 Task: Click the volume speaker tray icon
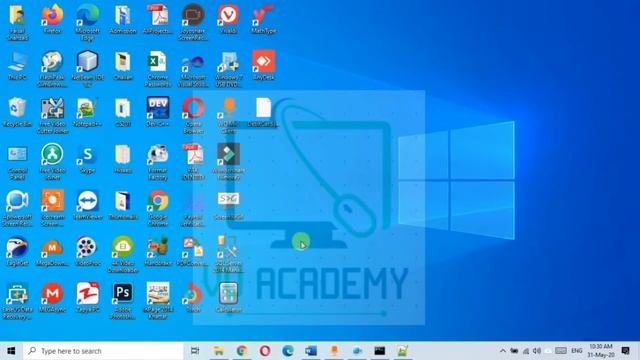[x=537, y=351]
